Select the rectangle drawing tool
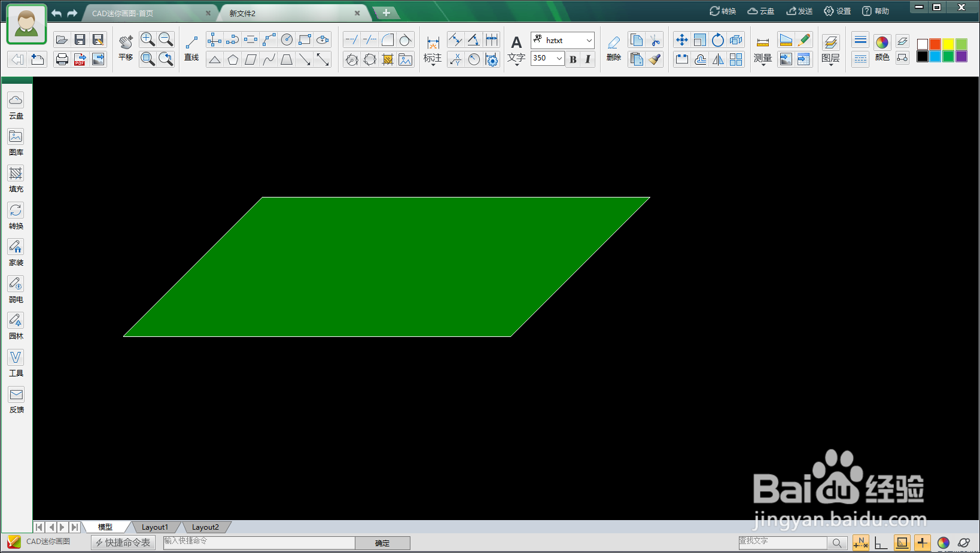The height and width of the screenshot is (553, 980). click(x=305, y=40)
